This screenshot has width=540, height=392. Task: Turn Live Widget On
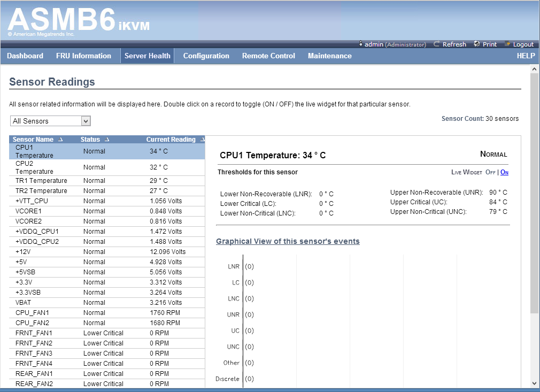(x=504, y=172)
